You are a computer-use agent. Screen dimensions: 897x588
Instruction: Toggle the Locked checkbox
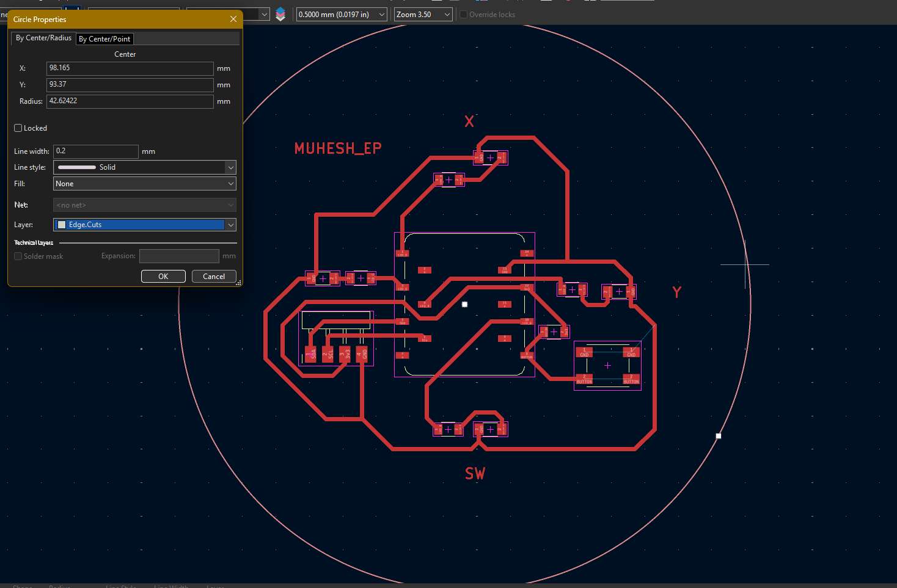click(x=18, y=128)
